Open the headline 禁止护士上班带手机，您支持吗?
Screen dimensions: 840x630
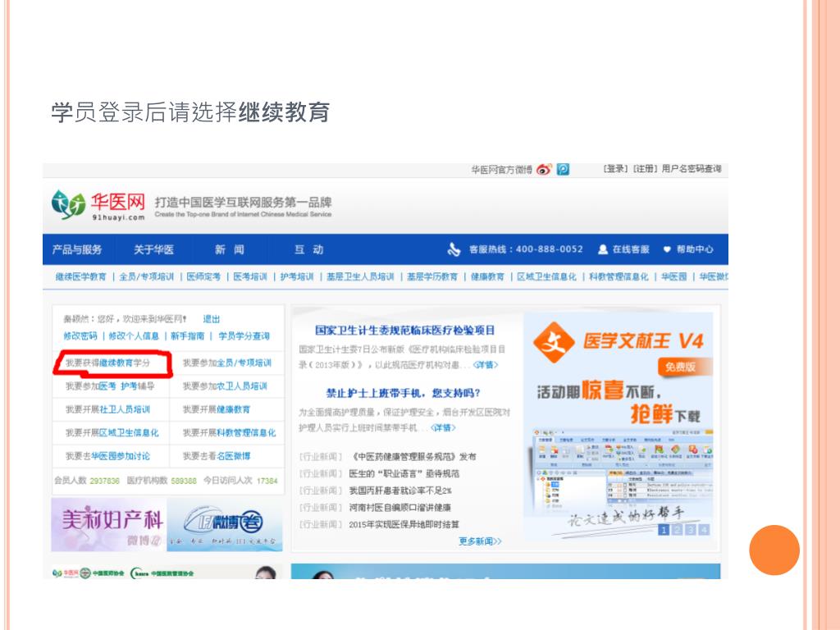[x=403, y=393]
